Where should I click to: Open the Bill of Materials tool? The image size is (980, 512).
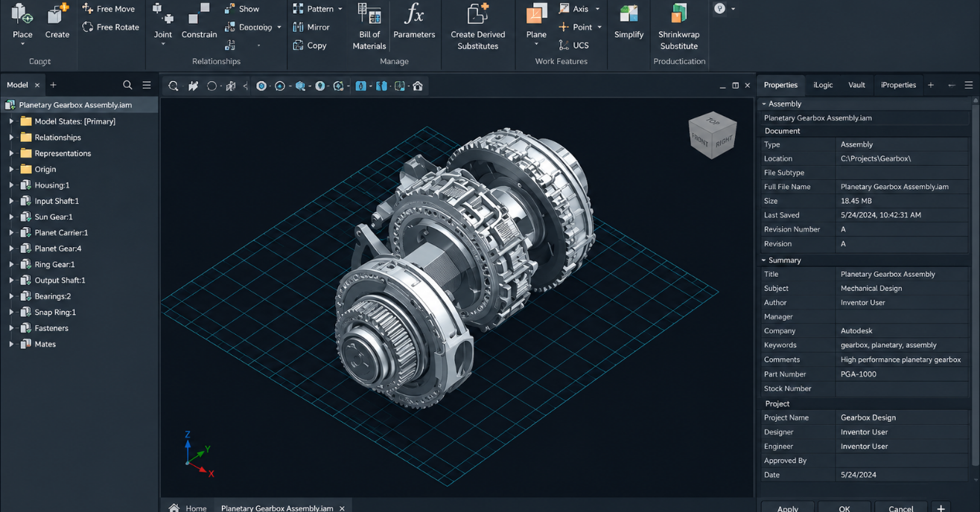pos(369,27)
